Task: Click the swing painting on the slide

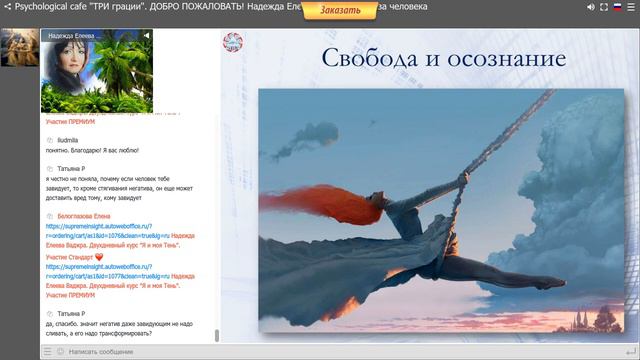Action: (x=441, y=211)
